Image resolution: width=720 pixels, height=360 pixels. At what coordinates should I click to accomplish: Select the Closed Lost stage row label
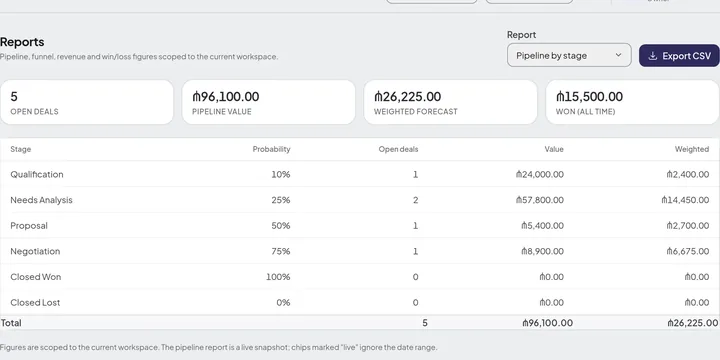click(35, 303)
